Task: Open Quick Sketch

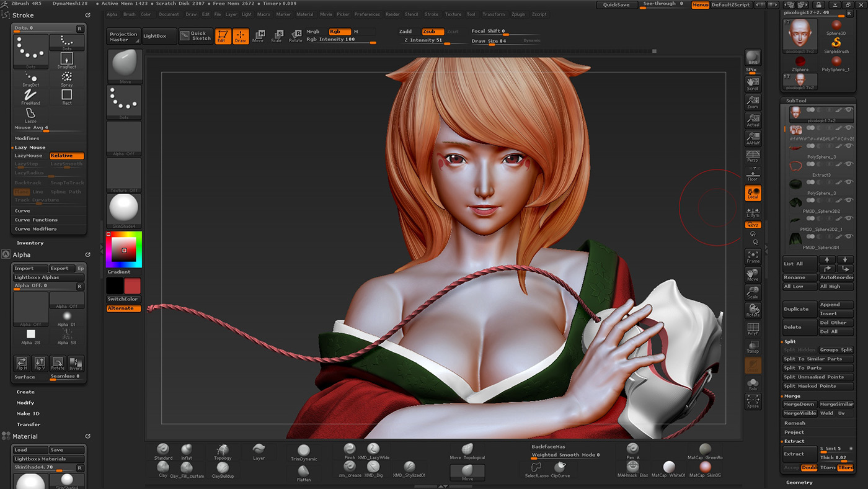Action: 195,36
